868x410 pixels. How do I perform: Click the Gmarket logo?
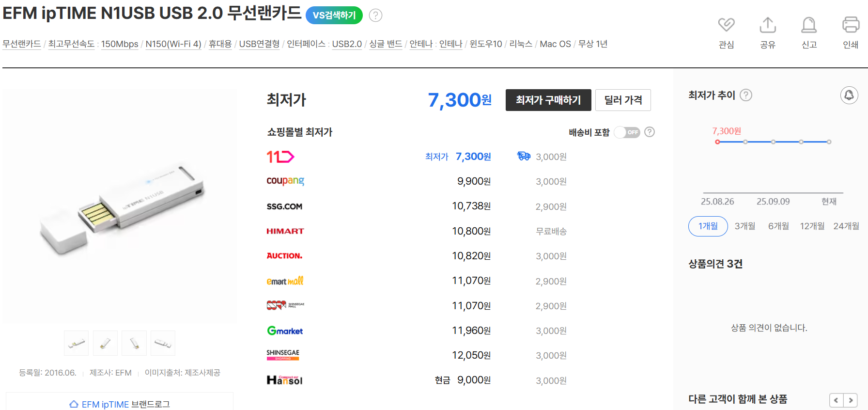pos(285,331)
